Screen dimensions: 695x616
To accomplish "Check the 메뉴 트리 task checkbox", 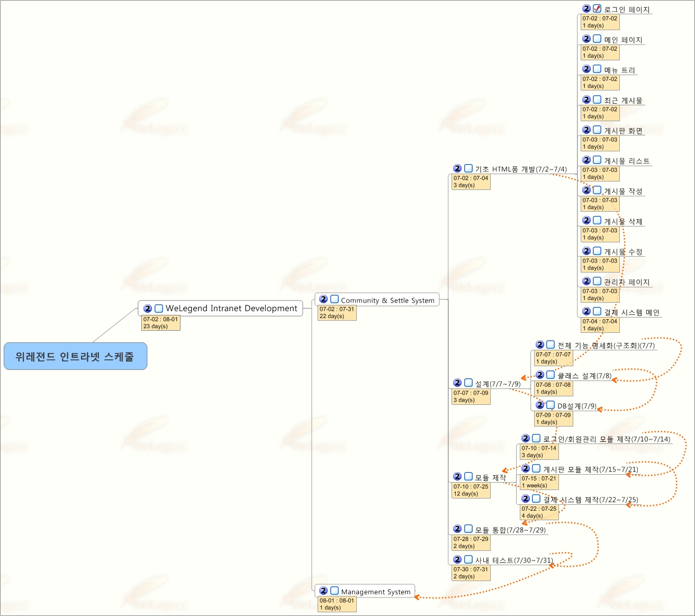I will click(x=597, y=69).
